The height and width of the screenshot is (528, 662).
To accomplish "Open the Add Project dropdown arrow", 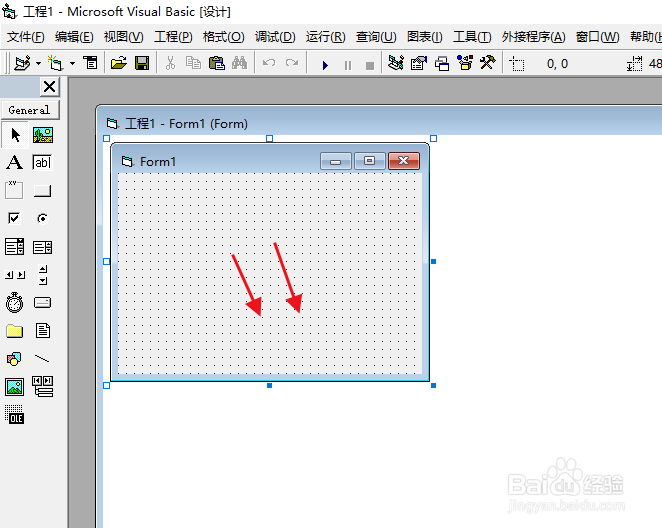I will click(x=38, y=64).
